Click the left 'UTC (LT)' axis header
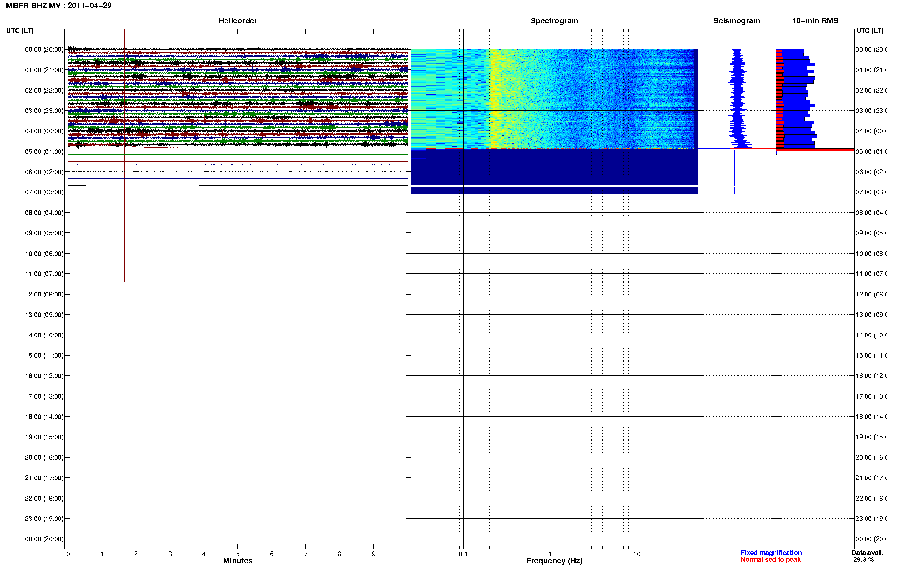The image size is (924, 578). point(20,30)
